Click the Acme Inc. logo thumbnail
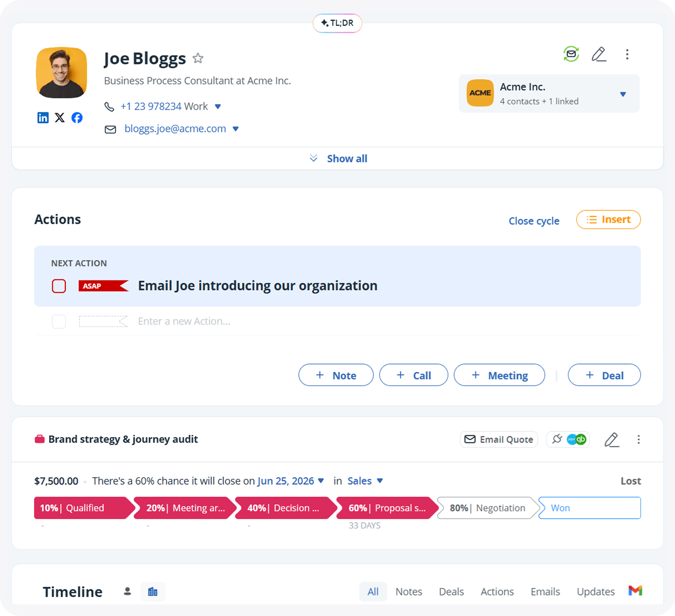Image resolution: width=675 pixels, height=616 pixels. click(x=480, y=93)
